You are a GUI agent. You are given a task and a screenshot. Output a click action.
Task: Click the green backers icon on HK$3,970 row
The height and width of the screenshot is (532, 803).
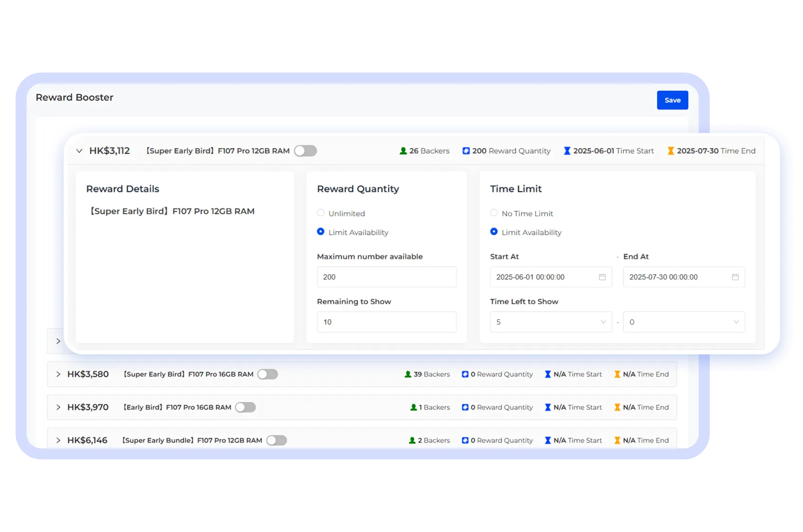412,407
